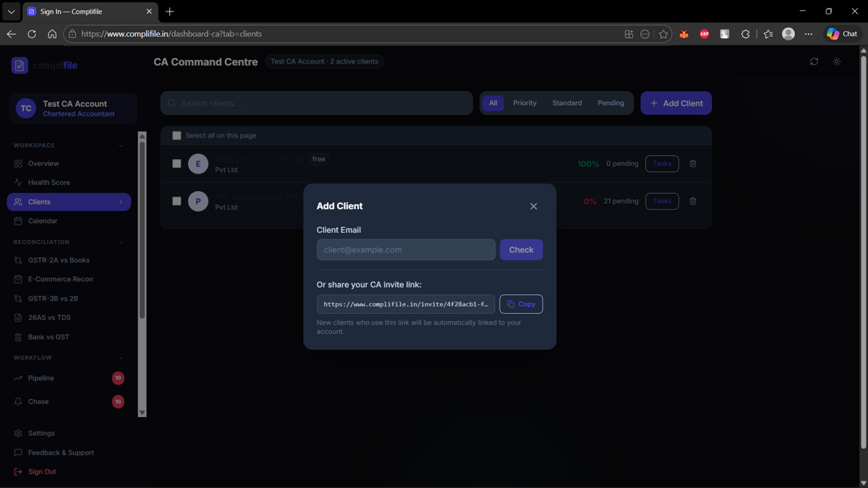Close the Add Client dialog

click(x=533, y=206)
